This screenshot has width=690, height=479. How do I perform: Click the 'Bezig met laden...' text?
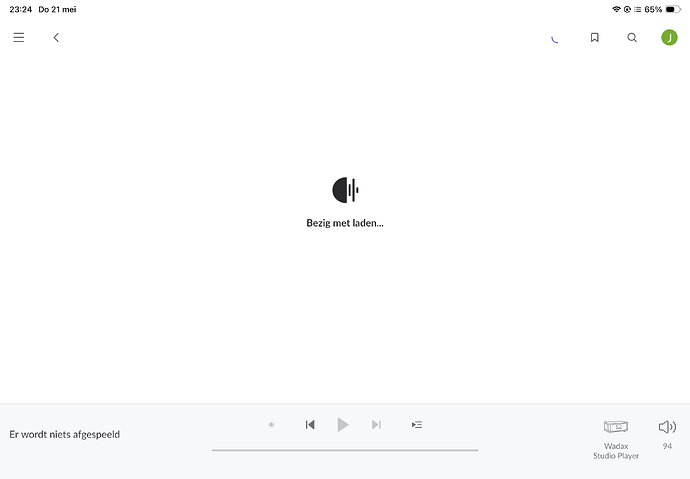pyautogui.click(x=345, y=223)
